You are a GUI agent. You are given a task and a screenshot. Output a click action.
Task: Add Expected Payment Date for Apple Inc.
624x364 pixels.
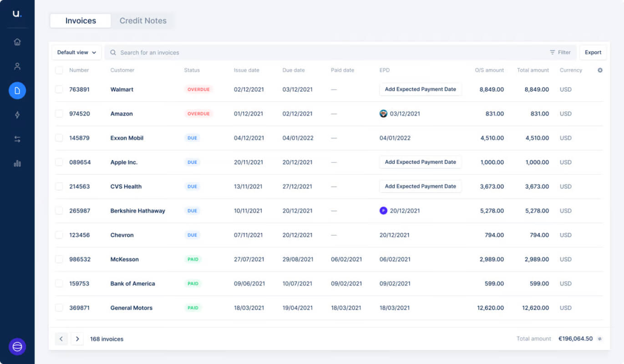pyautogui.click(x=421, y=162)
